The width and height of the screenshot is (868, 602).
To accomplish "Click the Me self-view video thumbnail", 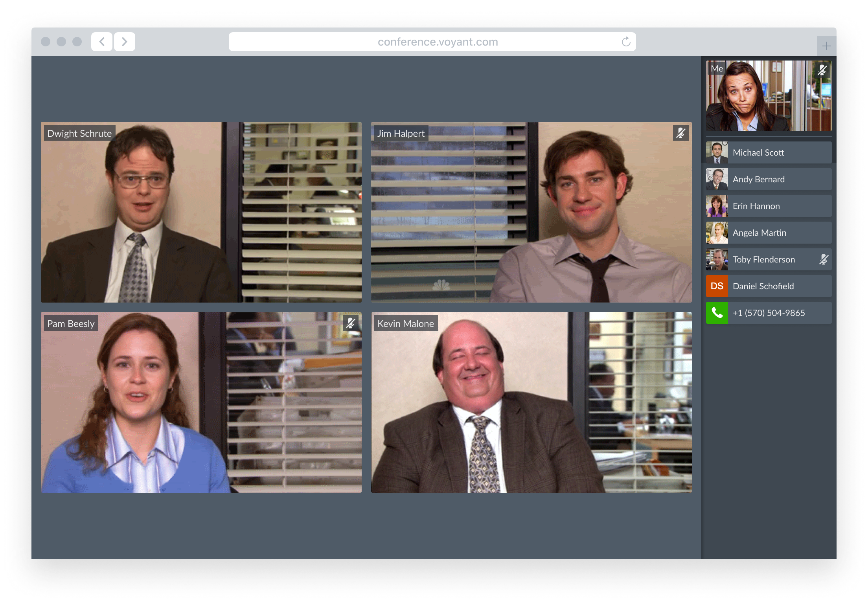I will click(769, 96).
